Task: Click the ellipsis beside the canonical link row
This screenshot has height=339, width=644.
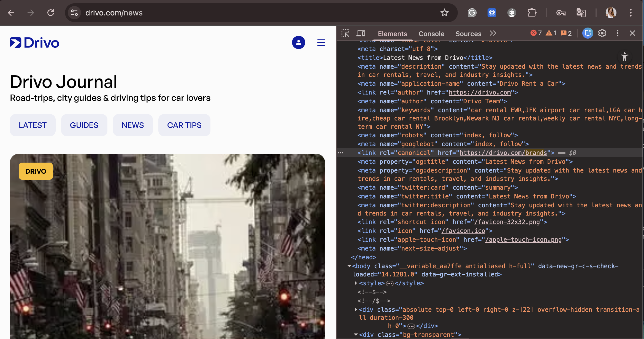Action: pos(340,153)
